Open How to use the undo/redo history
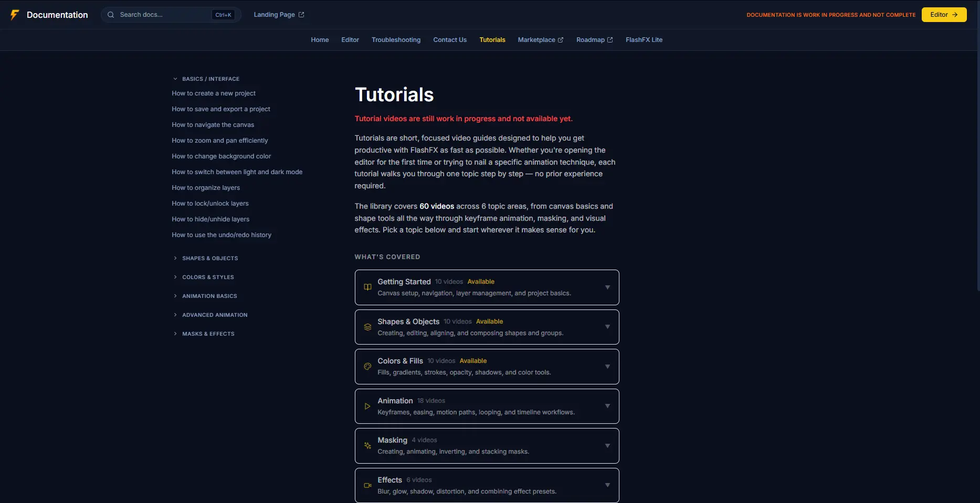The width and height of the screenshot is (980, 503). point(222,235)
